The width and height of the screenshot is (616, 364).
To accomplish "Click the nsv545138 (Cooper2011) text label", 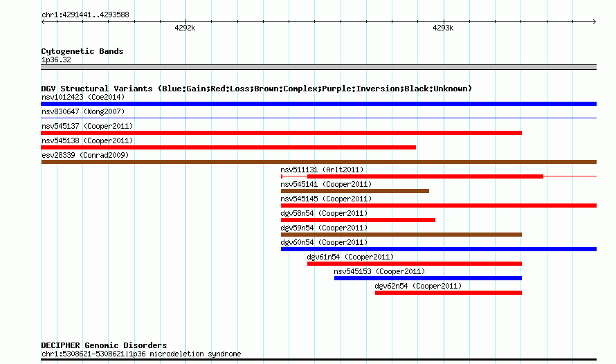I will click(x=87, y=140).
